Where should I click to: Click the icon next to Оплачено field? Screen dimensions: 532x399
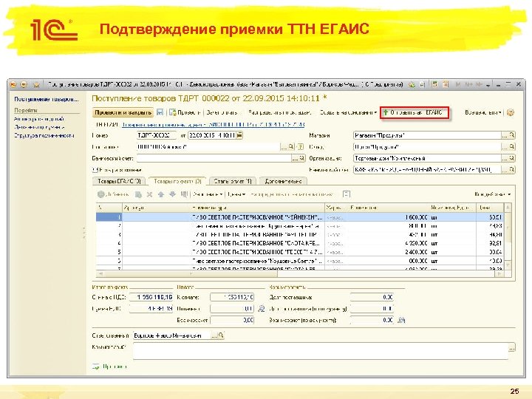pos(262,309)
